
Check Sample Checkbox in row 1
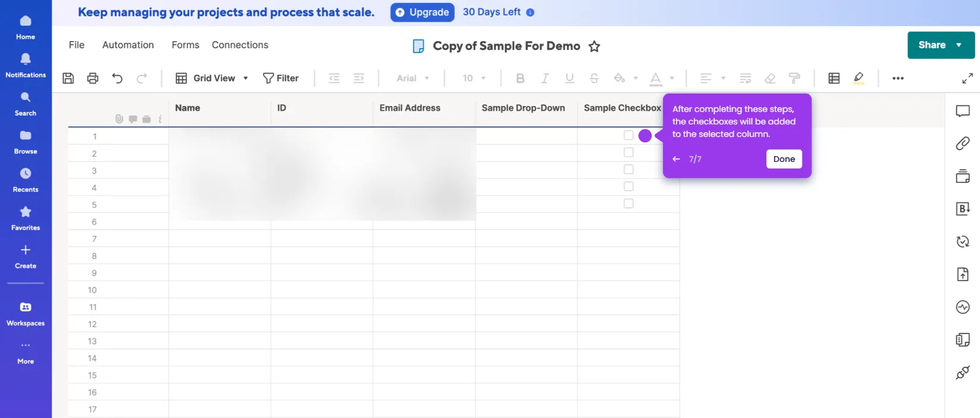pos(628,135)
